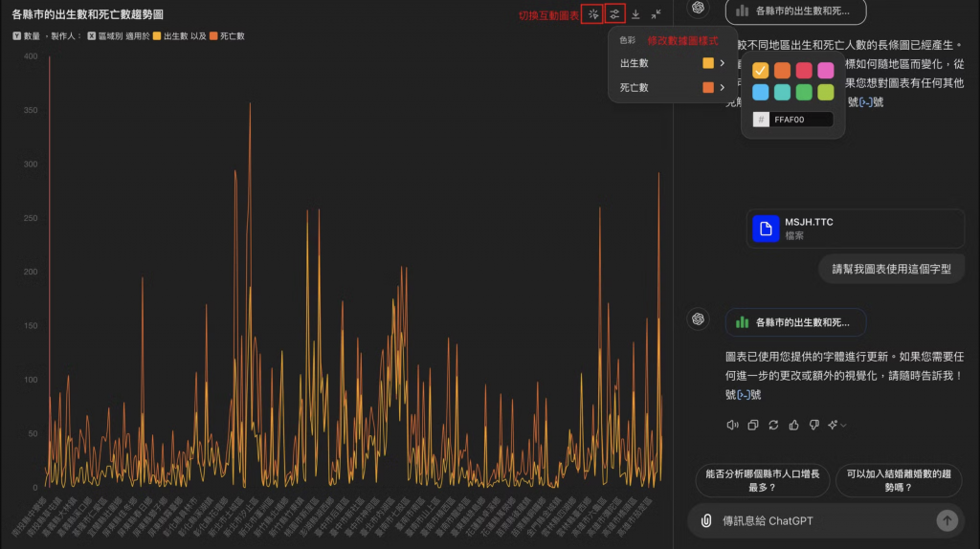
Task: Regenerate the assistant response
Action: click(773, 425)
